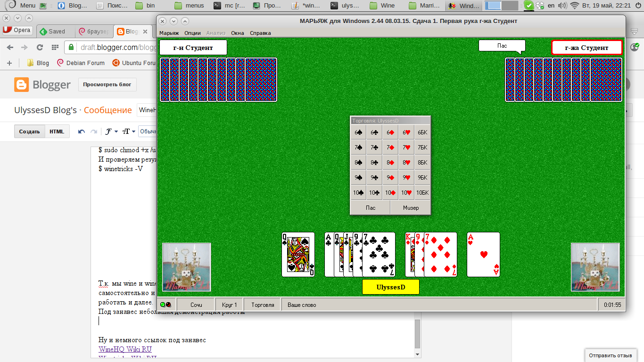Click the undo icon in Blogger editor
This screenshot has height=362, width=644.
(x=82, y=132)
